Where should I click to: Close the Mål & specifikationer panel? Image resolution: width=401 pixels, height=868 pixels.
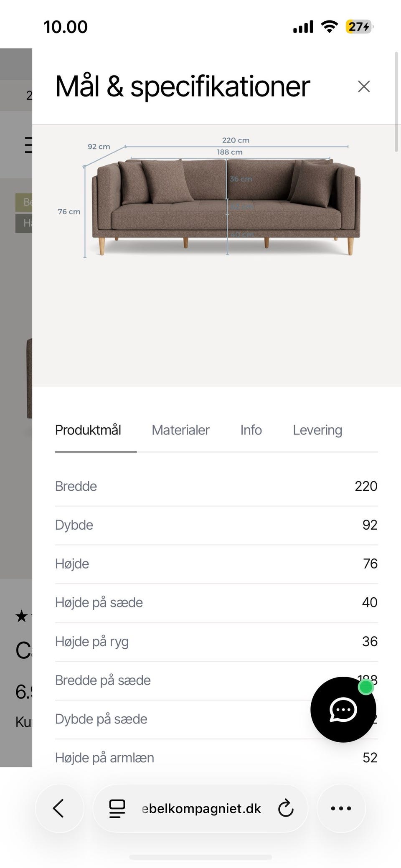364,86
